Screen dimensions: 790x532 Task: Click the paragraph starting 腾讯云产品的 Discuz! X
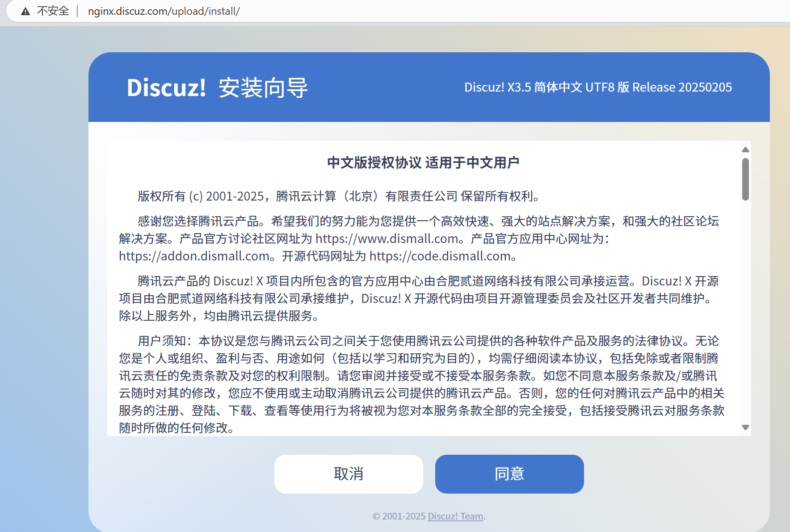point(419,298)
